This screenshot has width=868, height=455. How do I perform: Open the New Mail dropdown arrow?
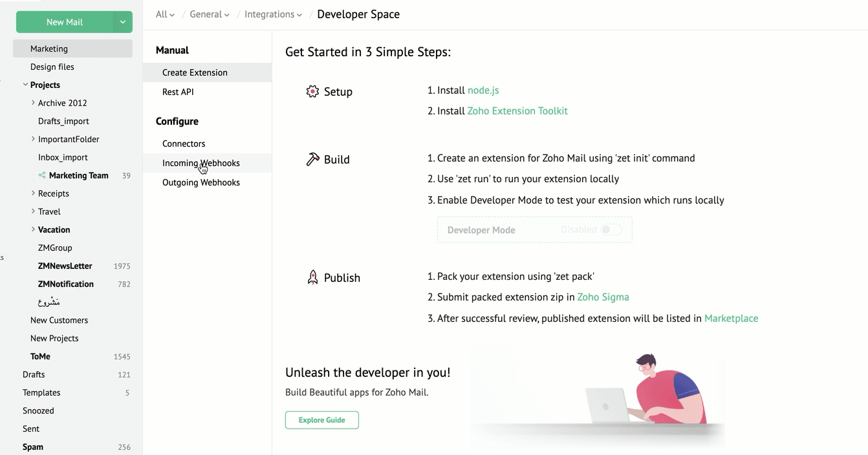[122, 22]
